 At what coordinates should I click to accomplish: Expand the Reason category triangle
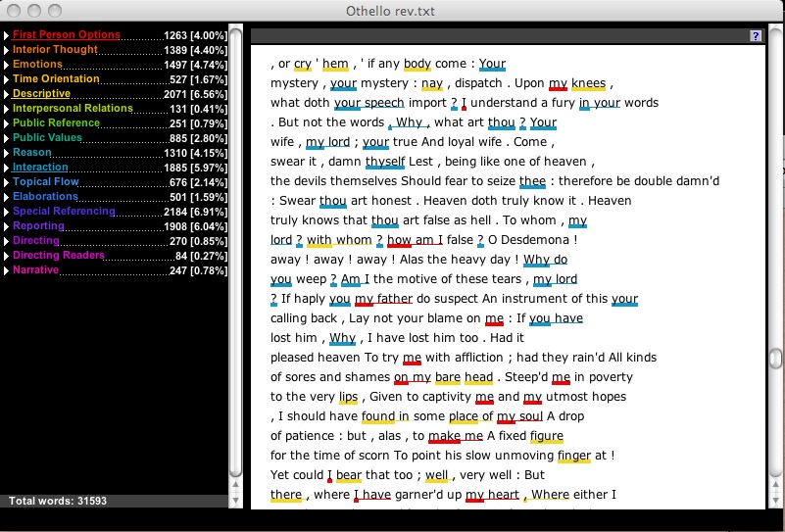pos(6,153)
